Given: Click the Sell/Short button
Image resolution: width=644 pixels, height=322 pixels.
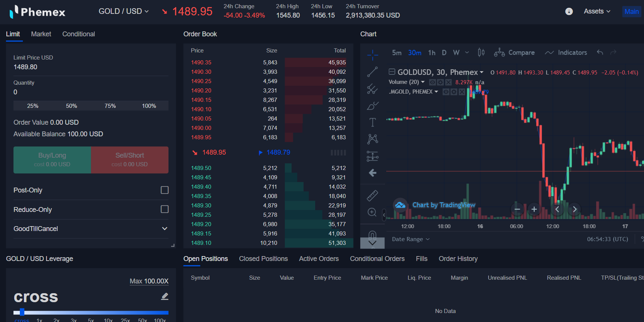Looking at the screenshot, I should (x=130, y=160).
